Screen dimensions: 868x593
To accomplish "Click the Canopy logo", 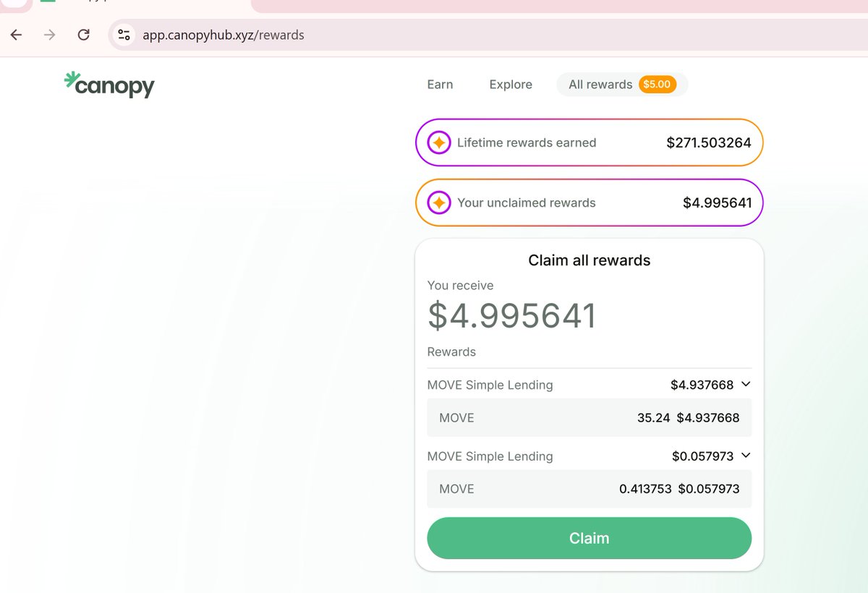I will point(109,85).
